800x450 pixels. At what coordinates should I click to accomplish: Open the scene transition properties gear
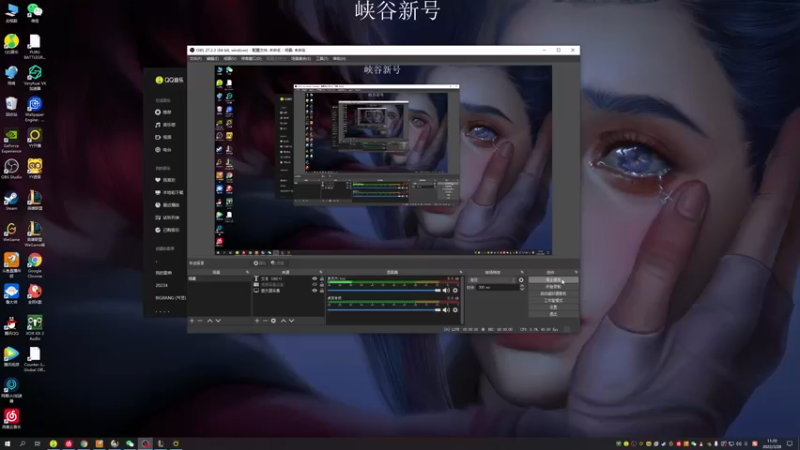521,280
